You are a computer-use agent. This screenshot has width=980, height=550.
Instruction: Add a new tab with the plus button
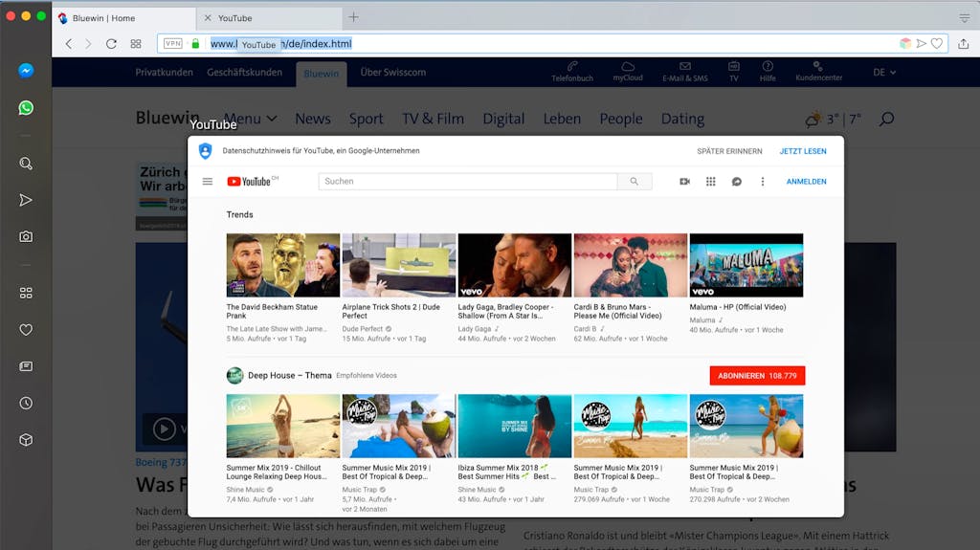point(354,17)
